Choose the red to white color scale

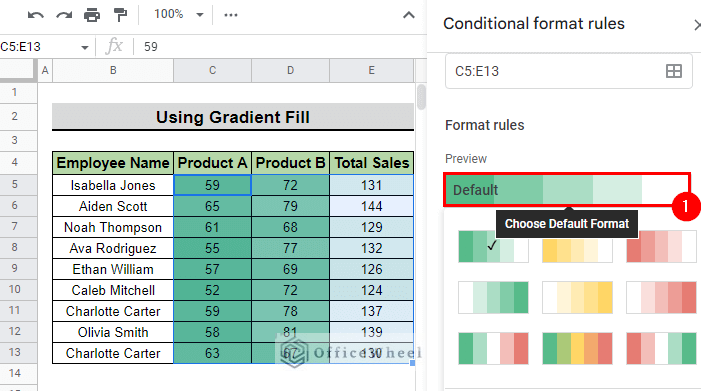tap(661, 246)
